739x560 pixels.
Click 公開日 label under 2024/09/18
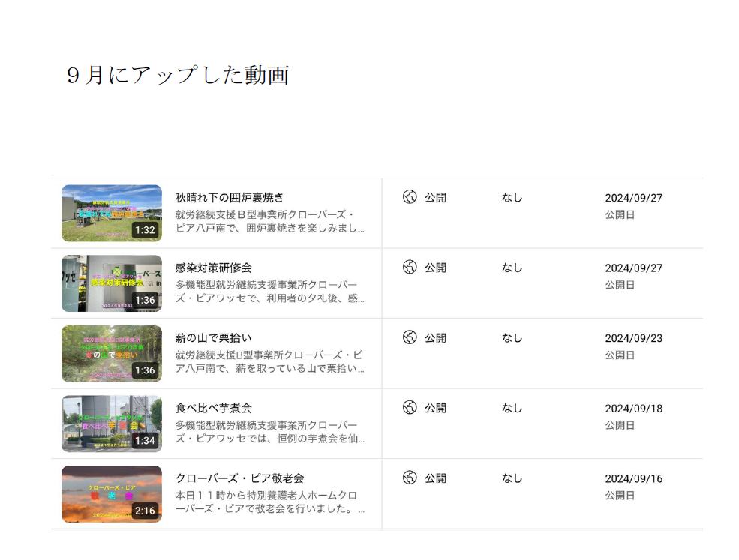pyautogui.click(x=620, y=425)
